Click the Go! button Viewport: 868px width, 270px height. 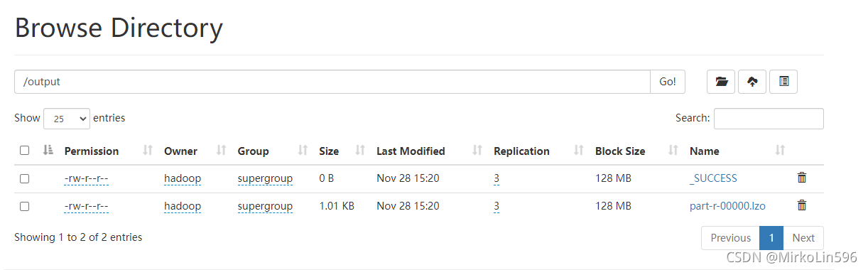pos(668,82)
